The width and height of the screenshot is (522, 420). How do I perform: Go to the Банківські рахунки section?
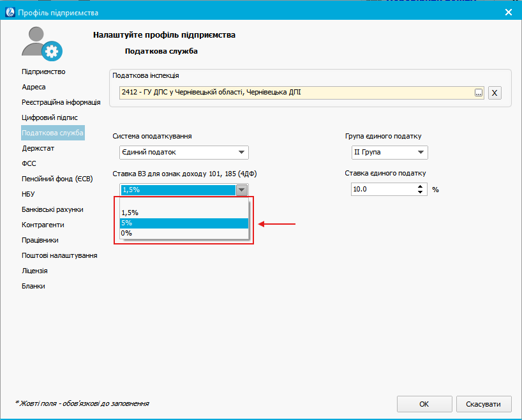click(52, 209)
